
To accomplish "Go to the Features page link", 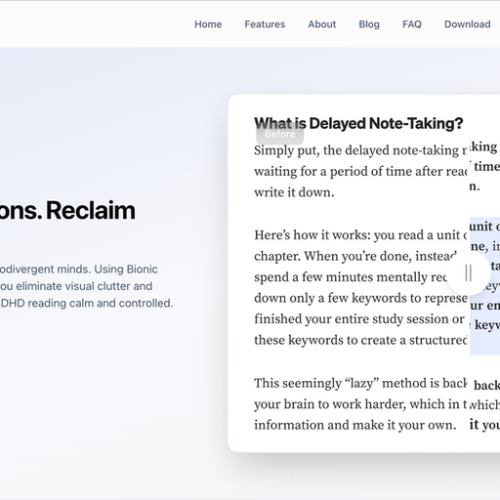I will tap(265, 24).
